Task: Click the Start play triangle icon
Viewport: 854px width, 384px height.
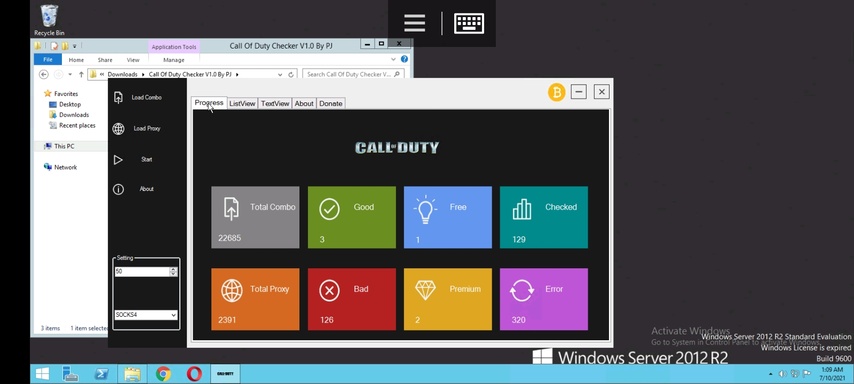Action: pyautogui.click(x=118, y=160)
